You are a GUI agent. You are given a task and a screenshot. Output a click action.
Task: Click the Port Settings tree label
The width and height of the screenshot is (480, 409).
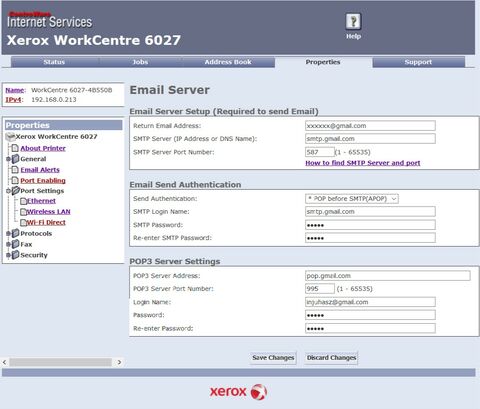[x=42, y=191]
